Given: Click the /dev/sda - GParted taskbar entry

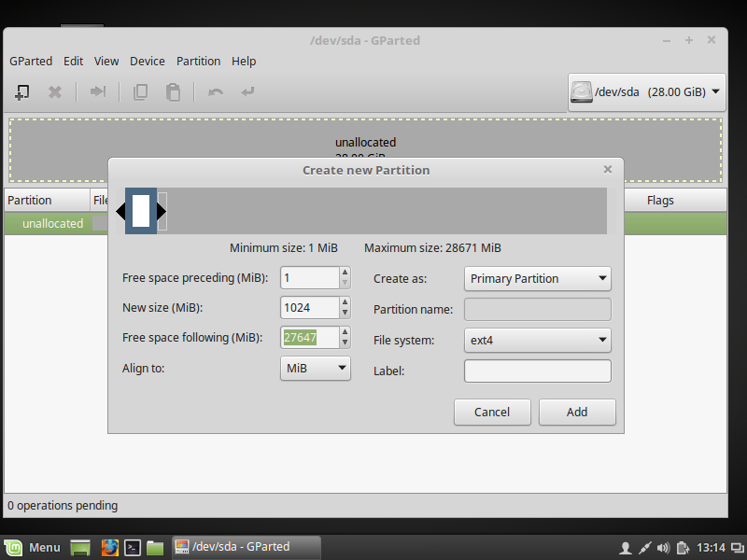Looking at the screenshot, I should 246,547.
